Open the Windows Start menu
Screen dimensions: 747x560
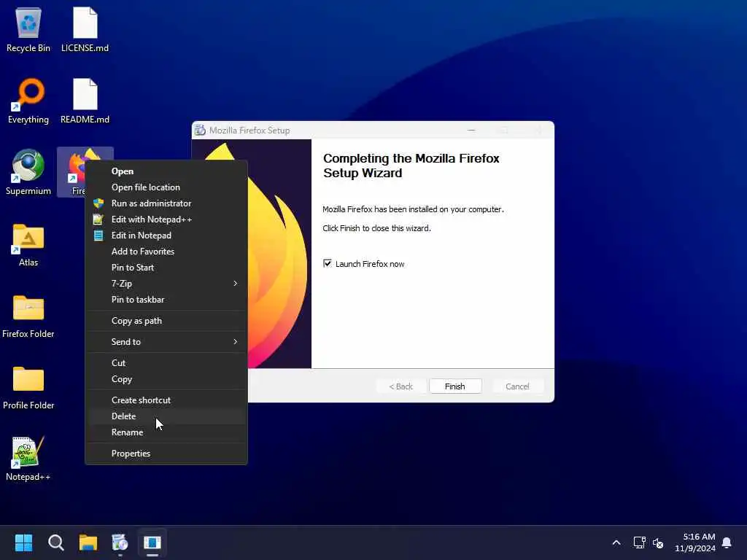pyautogui.click(x=23, y=542)
